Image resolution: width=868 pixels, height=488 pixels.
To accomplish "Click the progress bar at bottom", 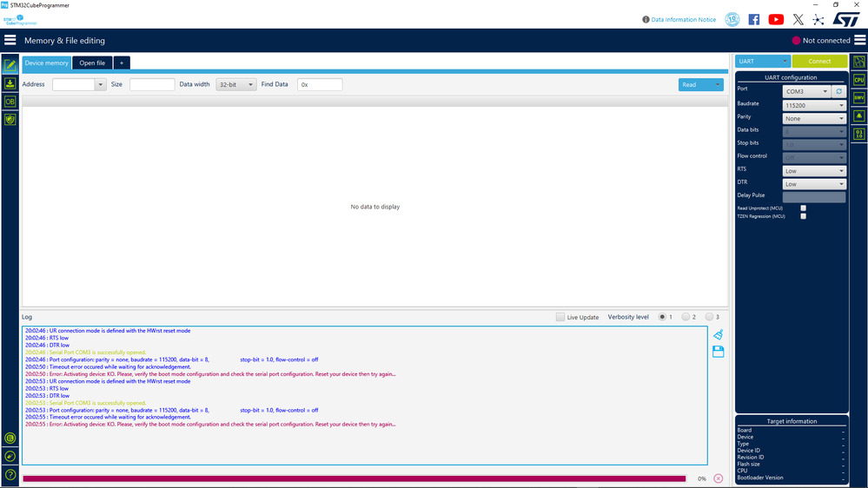I will pyautogui.click(x=354, y=478).
